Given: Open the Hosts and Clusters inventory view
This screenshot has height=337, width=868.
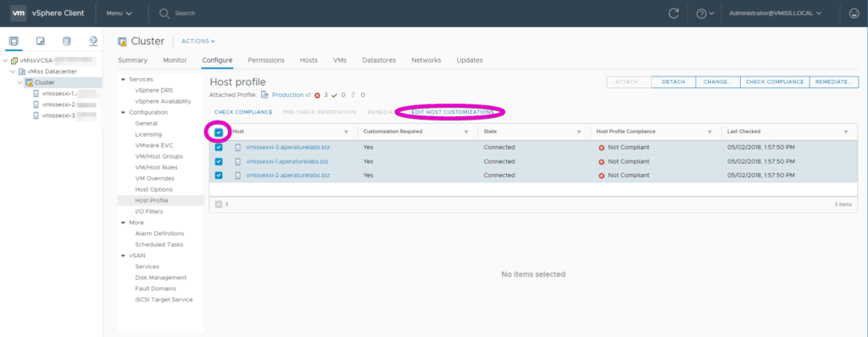Looking at the screenshot, I should 14,41.
